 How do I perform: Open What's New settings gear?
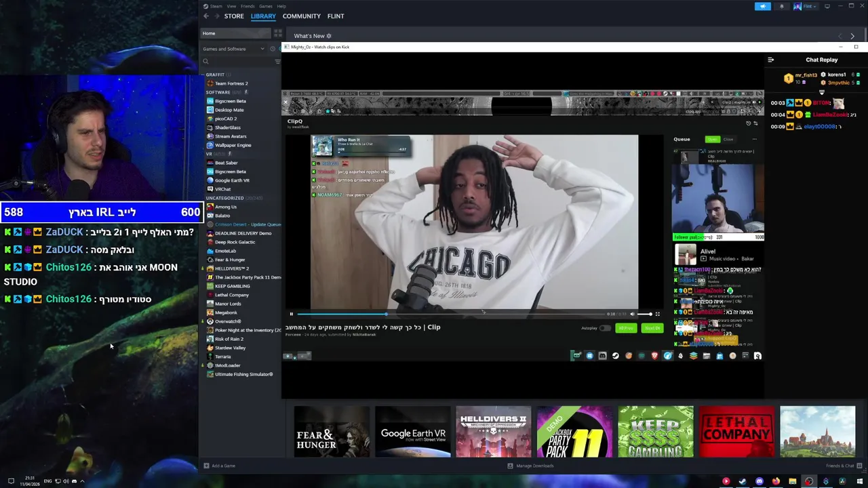pyautogui.click(x=329, y=36)
